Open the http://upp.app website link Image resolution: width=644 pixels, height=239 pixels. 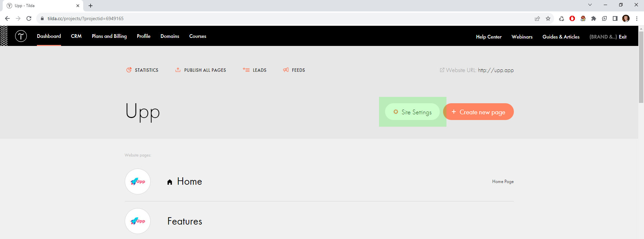click(x=496, y=70)
